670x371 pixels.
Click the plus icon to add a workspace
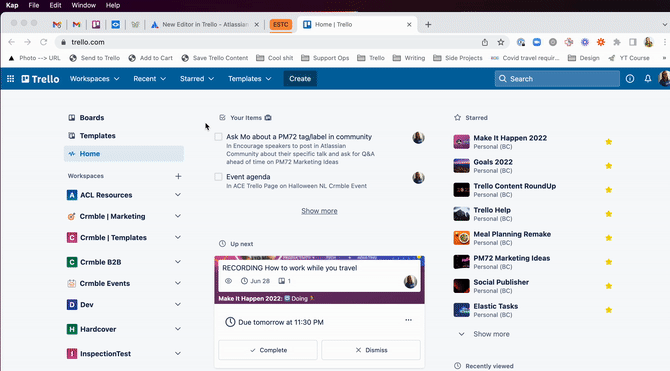tap(178, 176)
